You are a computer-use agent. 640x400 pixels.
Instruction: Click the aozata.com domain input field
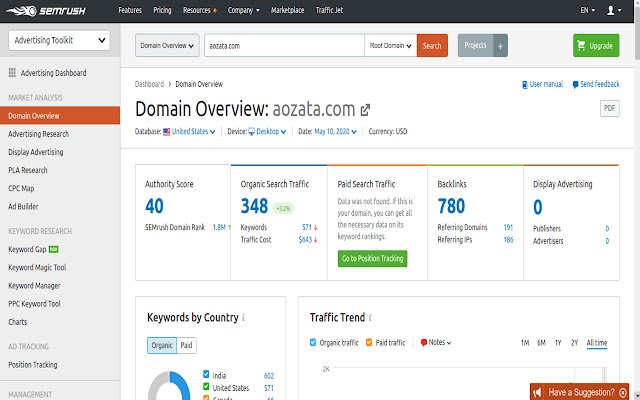[284, 46]
